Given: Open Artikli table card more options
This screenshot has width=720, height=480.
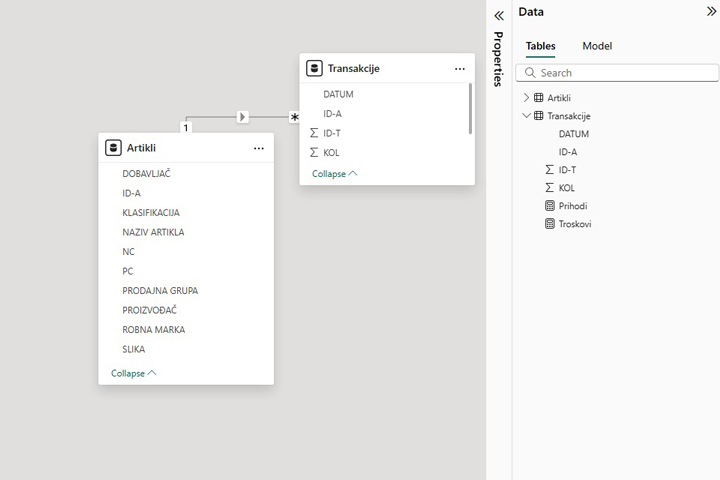Looking at the screenshot, I should pos(259,148).
